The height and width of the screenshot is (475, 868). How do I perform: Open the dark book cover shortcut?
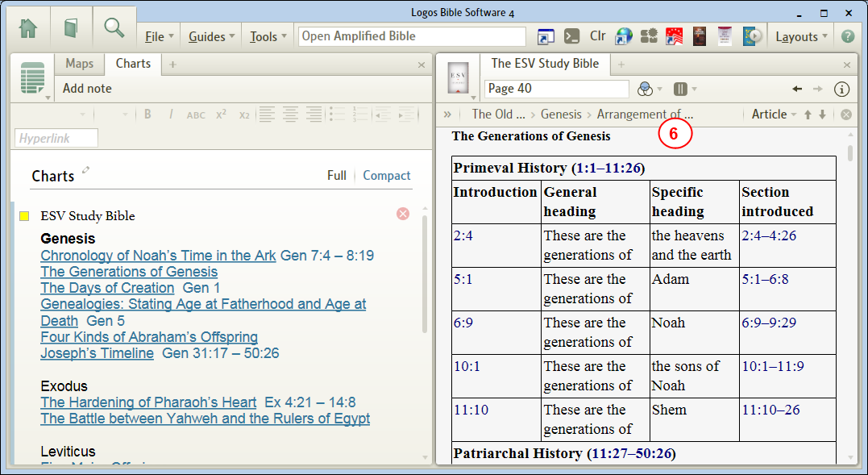[700, 36]
